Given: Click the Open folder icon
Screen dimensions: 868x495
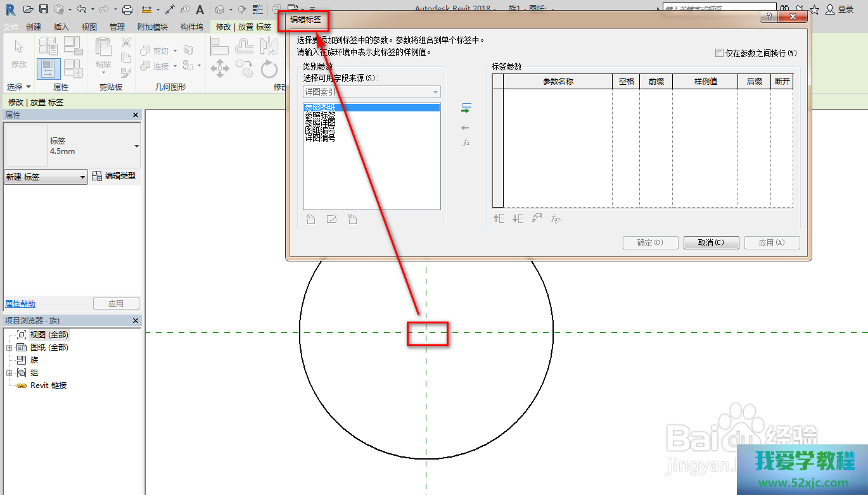Looking at the screenshot, I should [28, 9].
